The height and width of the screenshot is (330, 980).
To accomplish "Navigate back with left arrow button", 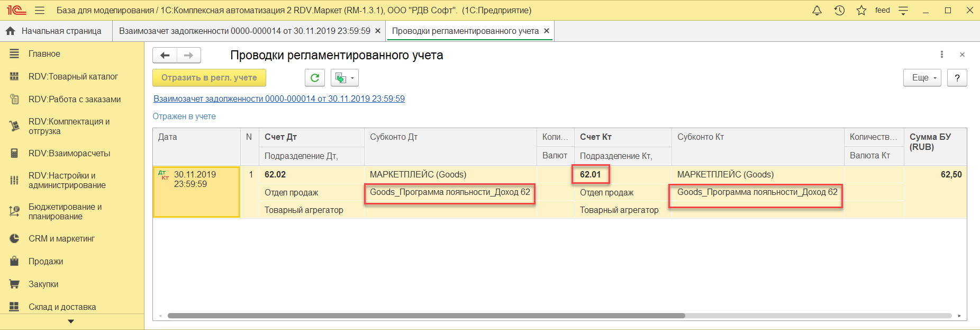I will [165, 55].
